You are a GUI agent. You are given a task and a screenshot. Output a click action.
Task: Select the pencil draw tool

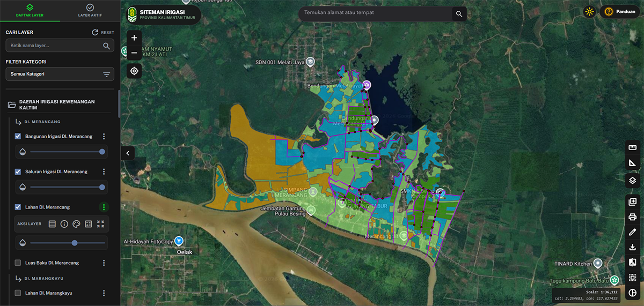(632, 232)
